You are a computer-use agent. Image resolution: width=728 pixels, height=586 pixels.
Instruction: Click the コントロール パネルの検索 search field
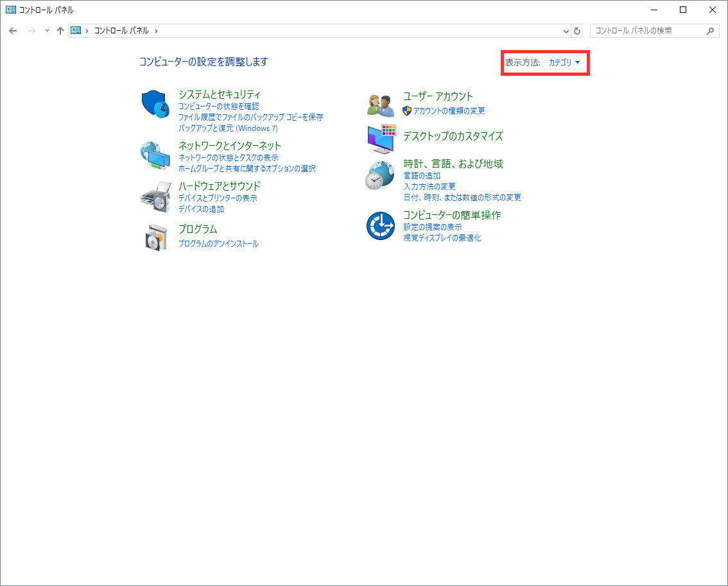(x=648, y=31)
